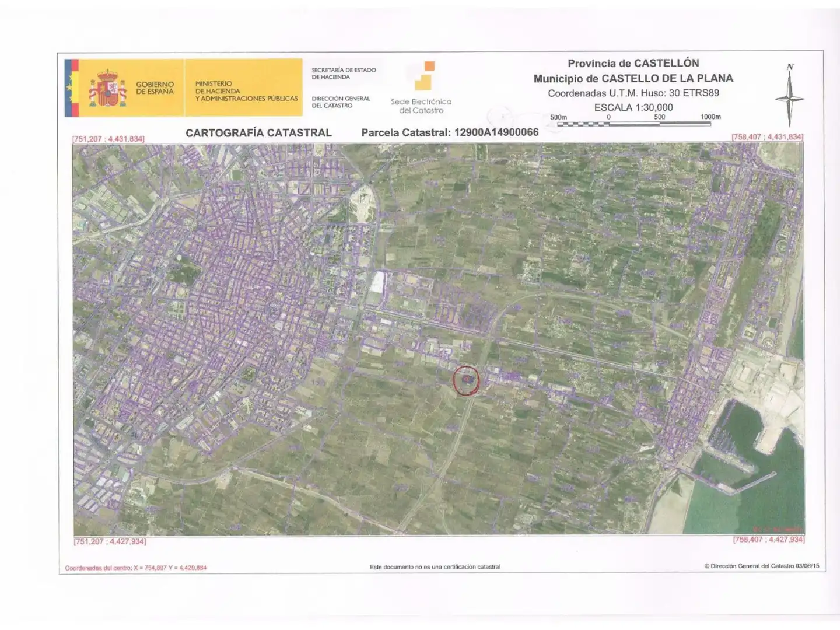Image resolution: width=840 pixels, height=630 pixels.
Task: Click the '500m' left scale bar label
Action: point(558,117)
